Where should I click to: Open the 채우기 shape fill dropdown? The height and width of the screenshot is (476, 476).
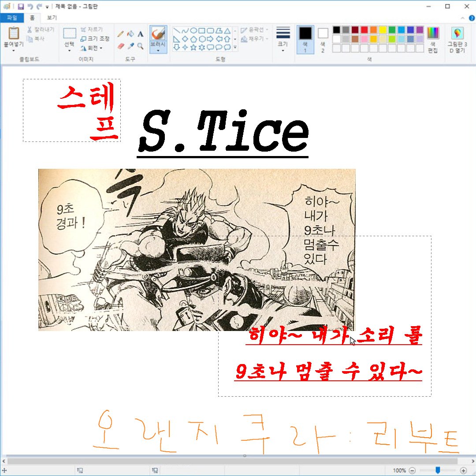pos(255,39)
